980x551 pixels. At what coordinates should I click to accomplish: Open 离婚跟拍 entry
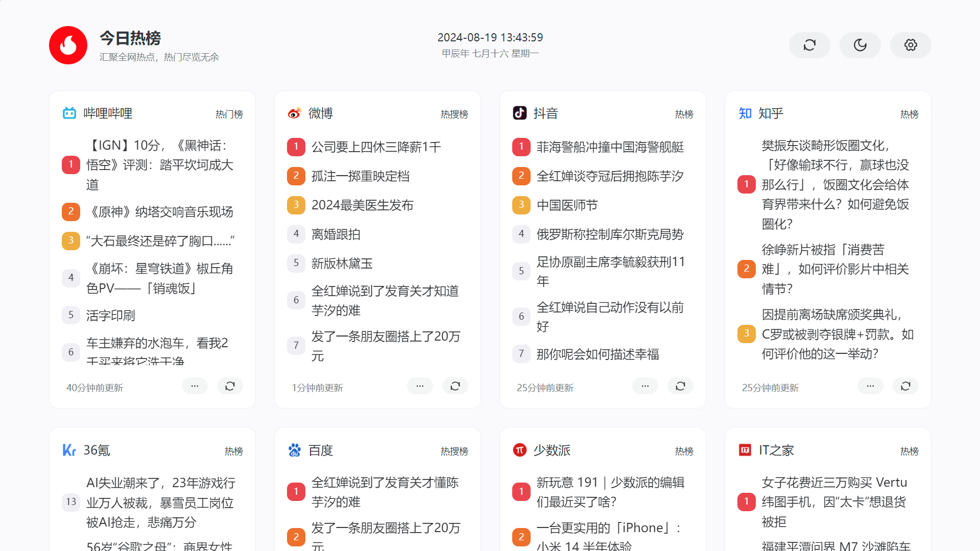[336, 234]
